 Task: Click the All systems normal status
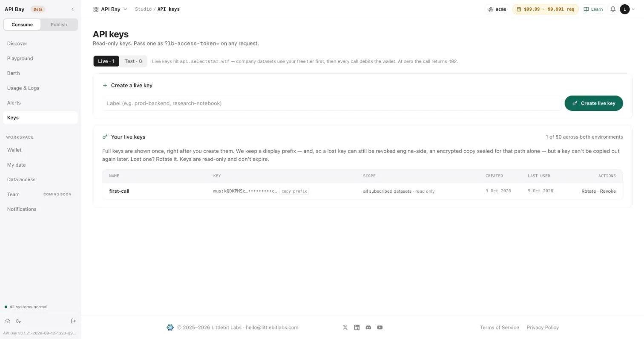click(26, 307)
